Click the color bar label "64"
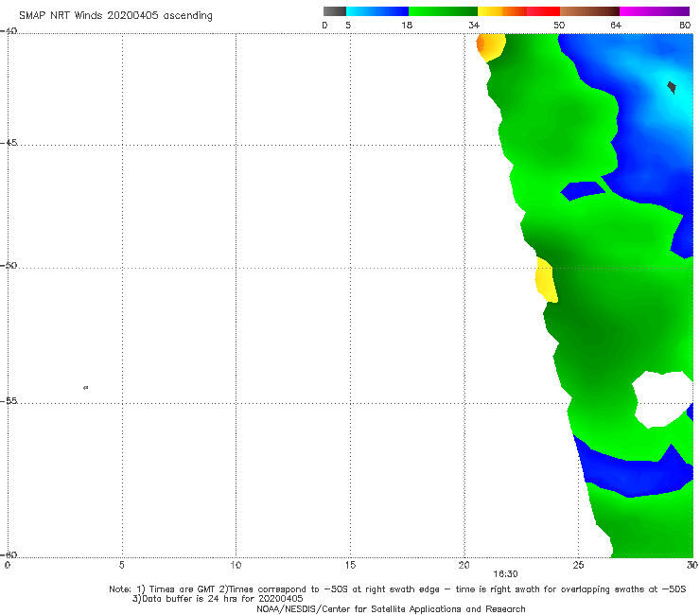This screenshot has height=615, width=700. [616, 25]
